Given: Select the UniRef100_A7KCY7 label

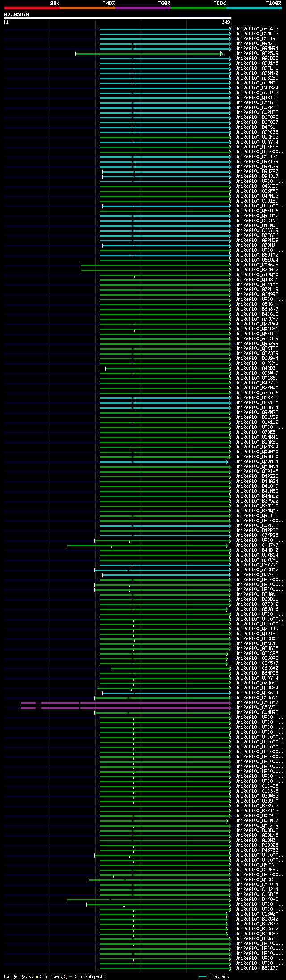Looking at the screenshot, I should [x=257, y=319].
